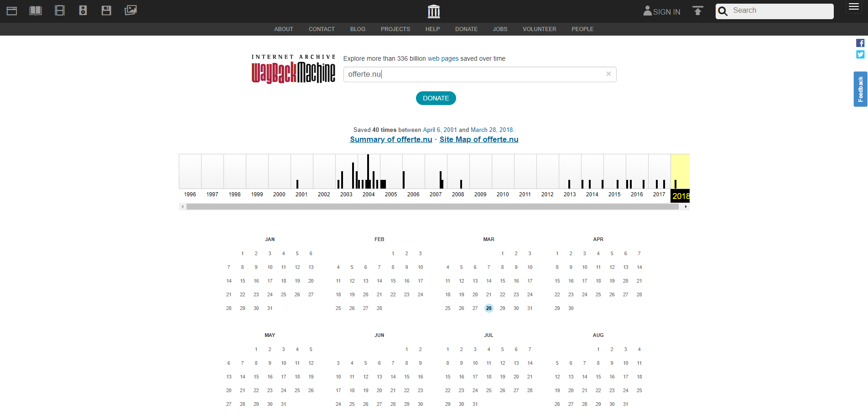The image size is (868, 420).
Task: Share on Facebook icon
Action: (x=860, y=43)
